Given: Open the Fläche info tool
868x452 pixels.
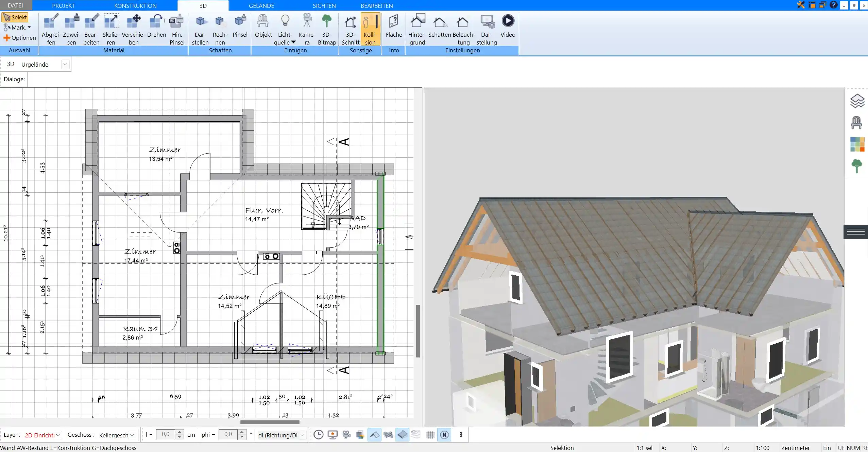Looking at the screenshot, I should coord(394,26).
